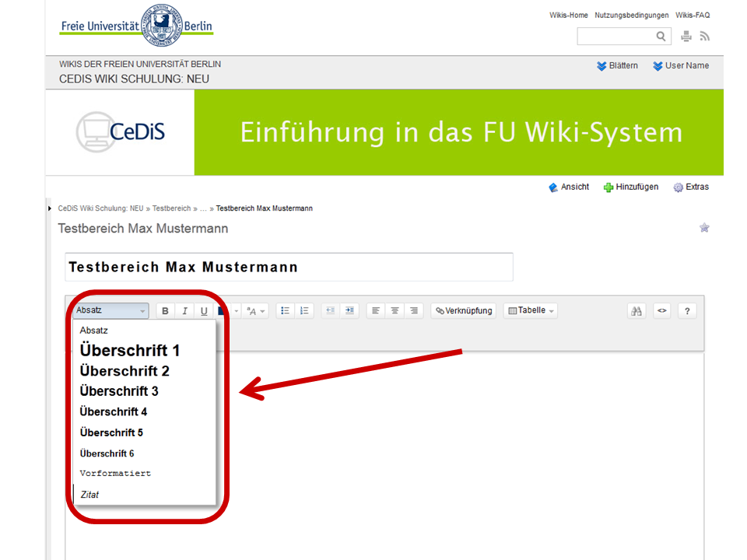Click the page title input field

(x=289, y=267)
